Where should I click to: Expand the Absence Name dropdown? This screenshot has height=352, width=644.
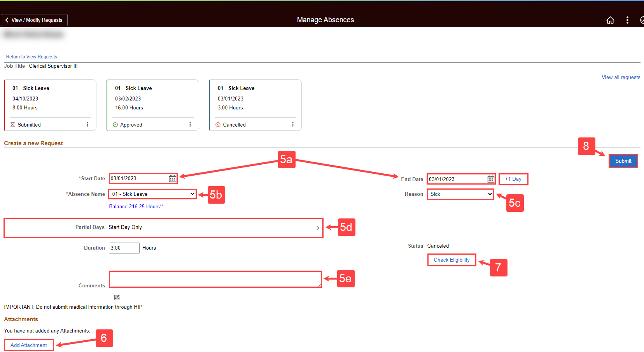(152, 194)
